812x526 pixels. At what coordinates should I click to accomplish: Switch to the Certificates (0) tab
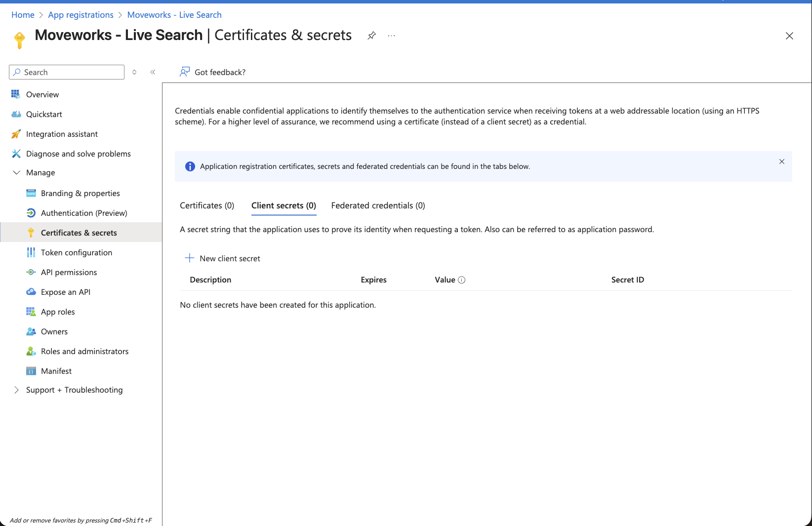207,205
